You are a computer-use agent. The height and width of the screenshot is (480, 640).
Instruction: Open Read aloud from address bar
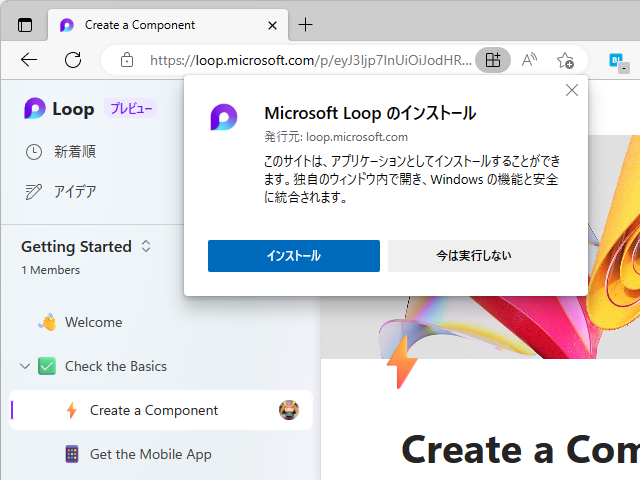[529, 60]
